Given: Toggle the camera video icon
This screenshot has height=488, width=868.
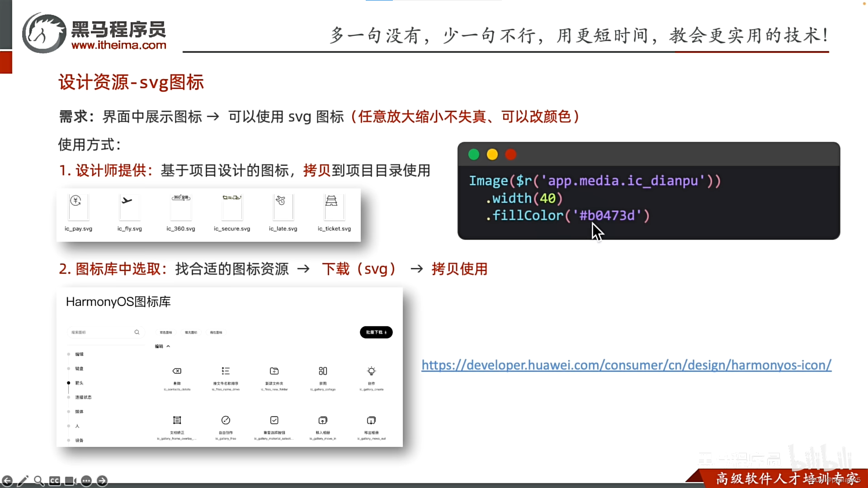Looking at the screenshot, I should pos(71,481).
